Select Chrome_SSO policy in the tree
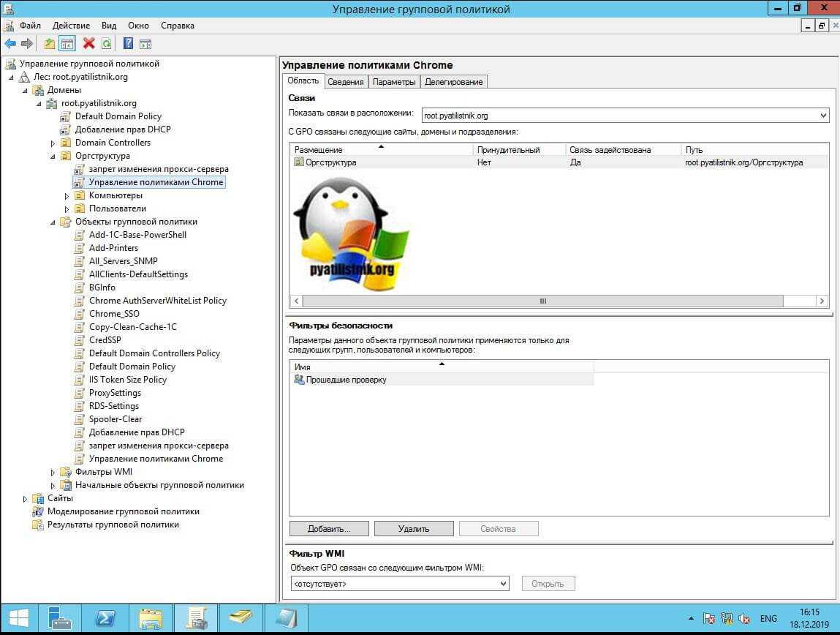Screen dimensions: 840x635 pos(114,314)
